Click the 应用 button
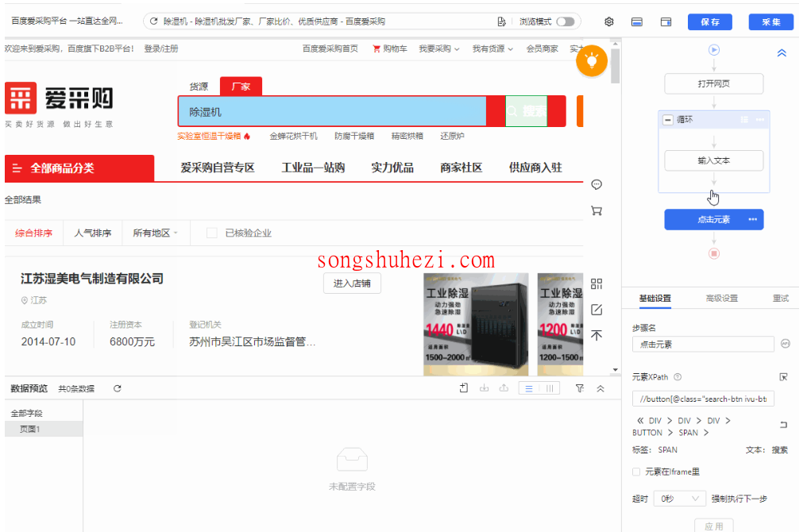Screen dimensions: 811x532 [x=714, y=526]
